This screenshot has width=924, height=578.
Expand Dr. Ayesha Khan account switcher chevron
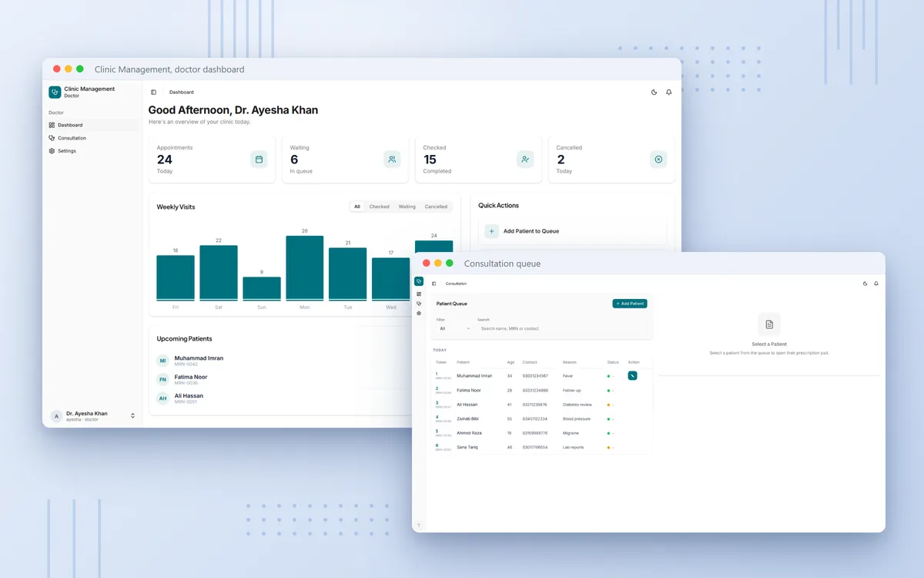(132, 416)
